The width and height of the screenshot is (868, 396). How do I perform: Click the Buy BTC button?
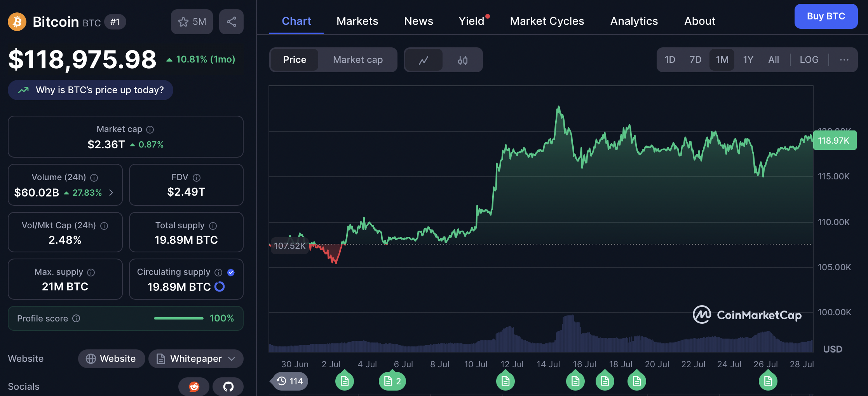(826, 16)
